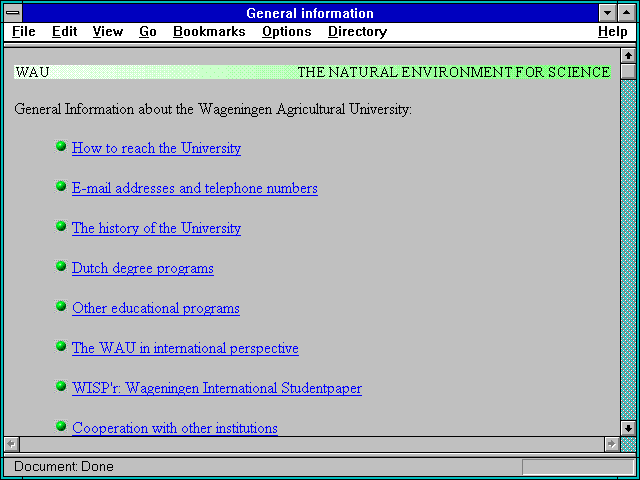The width and height of the screenshot is (640, 480).
Task: Open the File menu
Action: (x=24, y=32)
